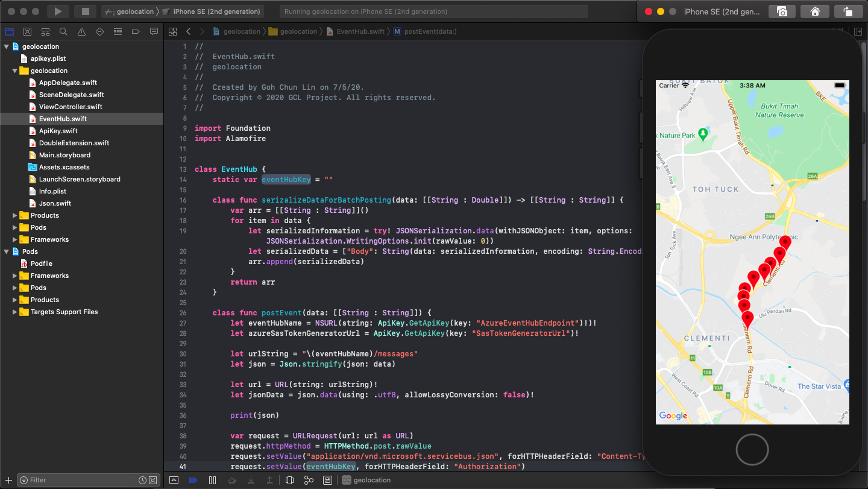Deactivate breakpoints in the debug bar
868x489 pixels.
coord(193,480)
